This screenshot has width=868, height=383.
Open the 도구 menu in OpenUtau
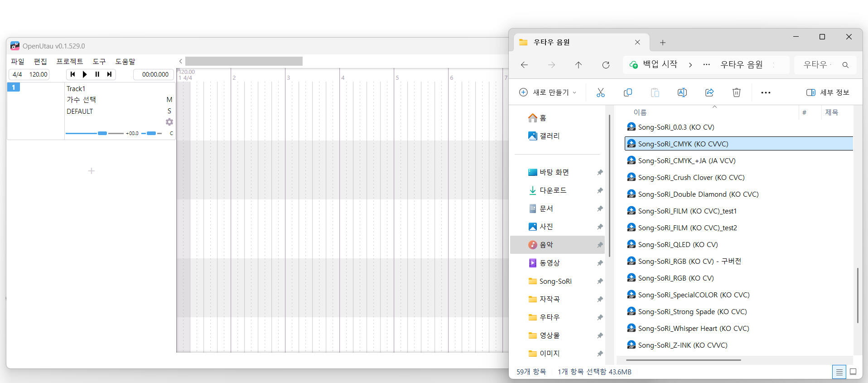[99, 62]
